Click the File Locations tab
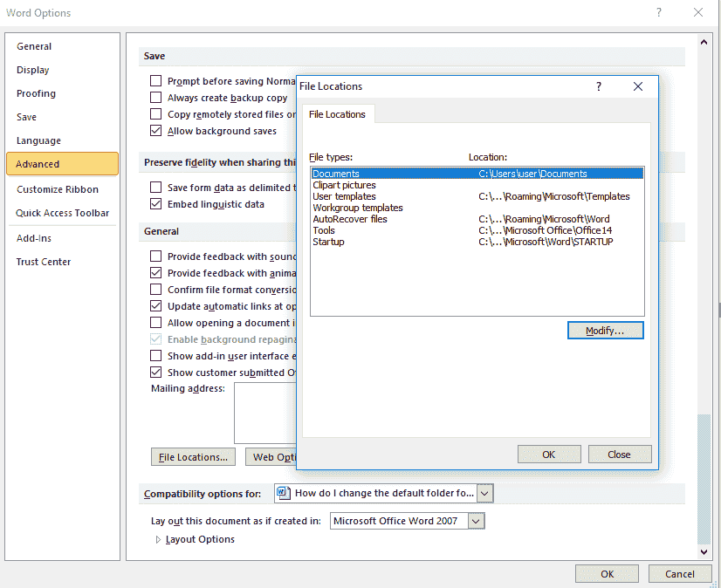The height and width of the screenshot is (588, 721). (x=337, y=114)
